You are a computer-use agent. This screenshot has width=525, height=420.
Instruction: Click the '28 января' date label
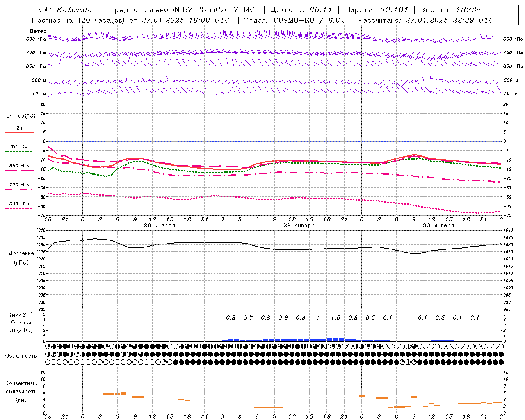click(160, 226)
